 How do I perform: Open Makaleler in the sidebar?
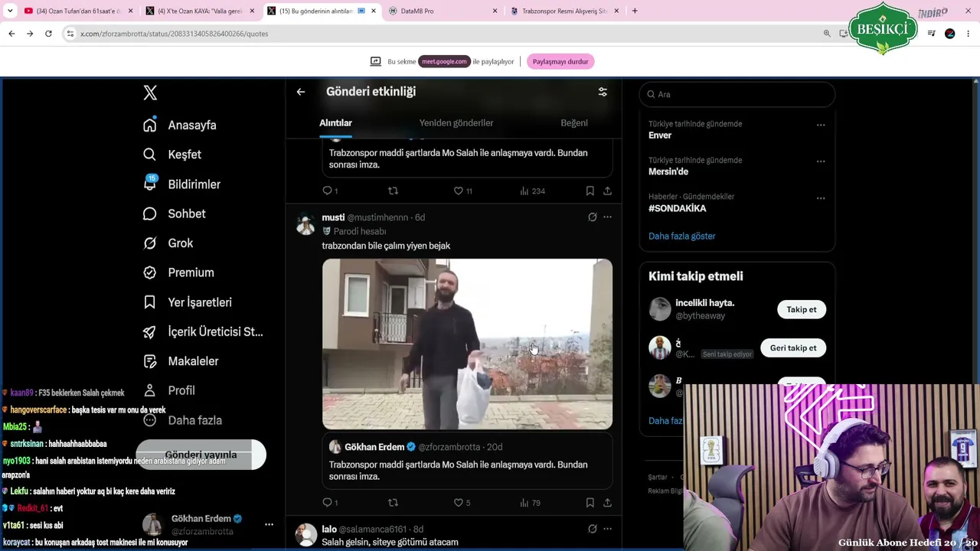click(181, 361)
